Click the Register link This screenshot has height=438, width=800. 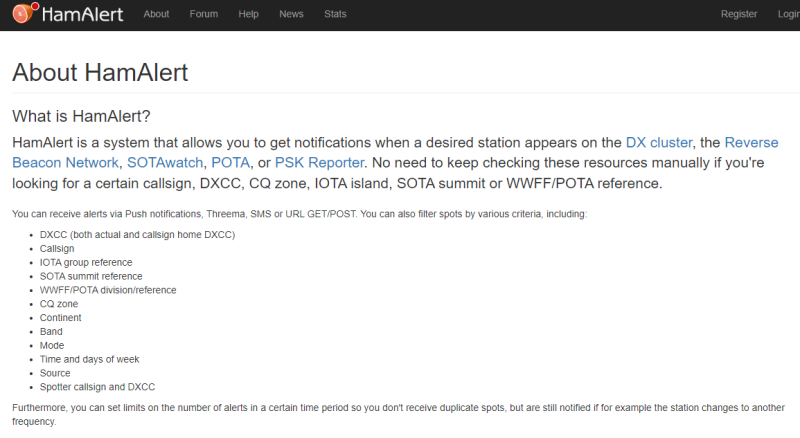coord(739,14)
